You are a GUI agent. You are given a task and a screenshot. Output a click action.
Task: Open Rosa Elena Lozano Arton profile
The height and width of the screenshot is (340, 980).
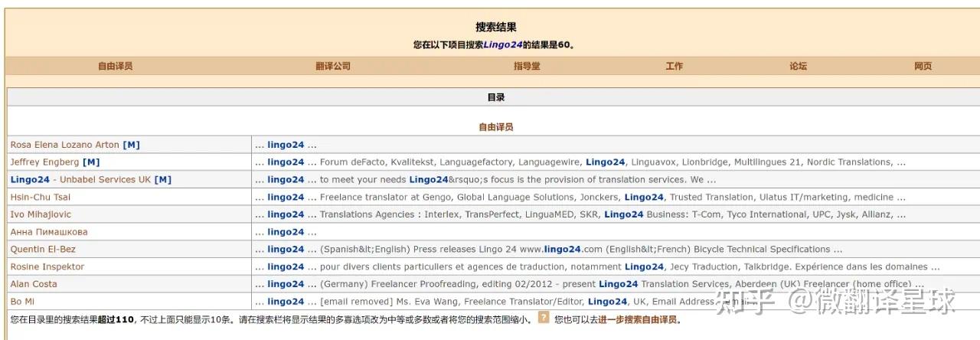click(65, 145)
